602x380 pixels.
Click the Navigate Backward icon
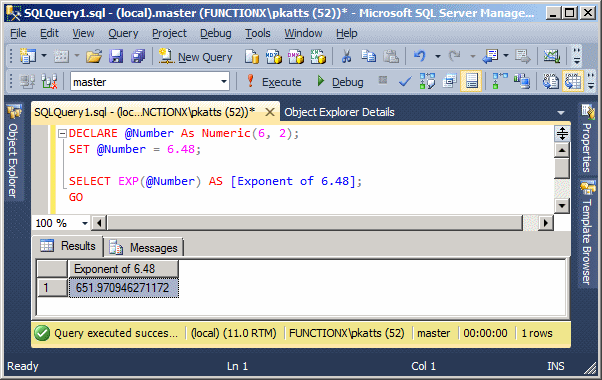click(490, 56)
